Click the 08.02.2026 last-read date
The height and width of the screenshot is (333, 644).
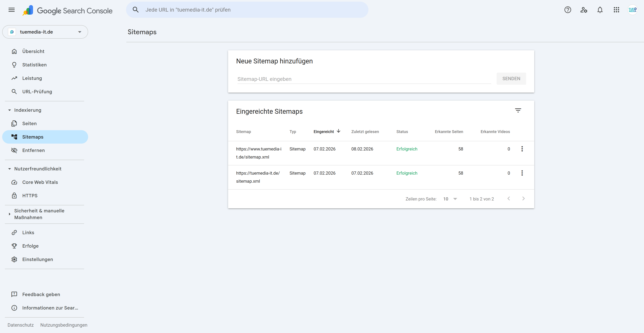[x=362, y=149]
